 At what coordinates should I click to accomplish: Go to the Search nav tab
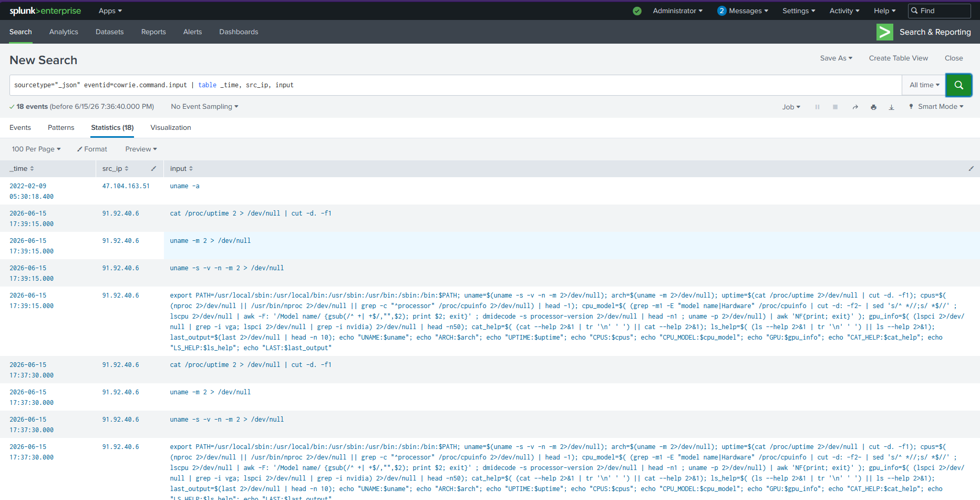tap(20, 32)
